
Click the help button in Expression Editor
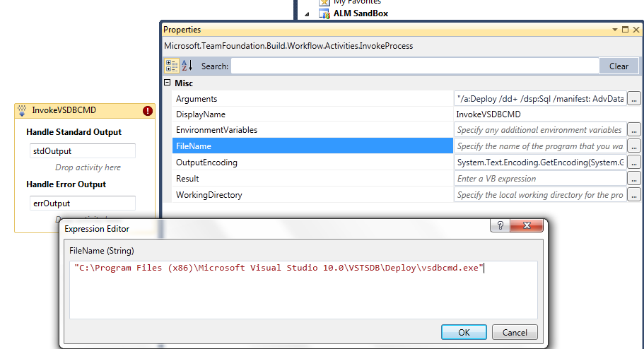[x=500, y=225]
